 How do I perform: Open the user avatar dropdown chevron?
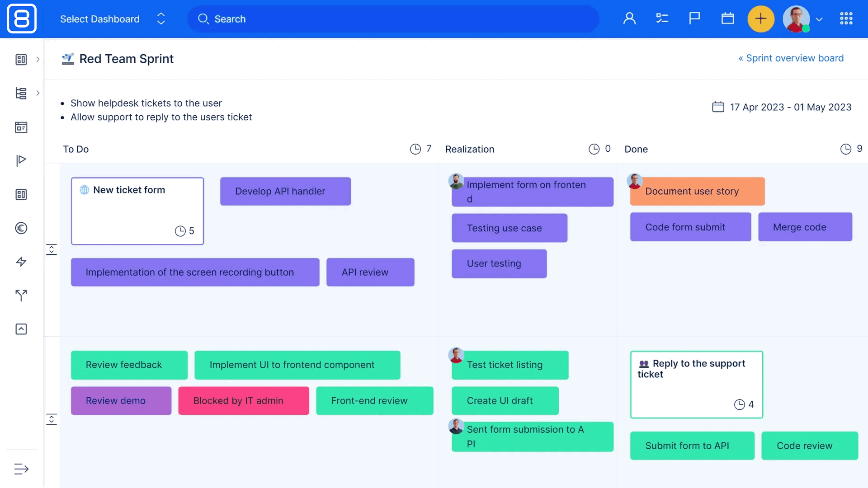point(820,19)
